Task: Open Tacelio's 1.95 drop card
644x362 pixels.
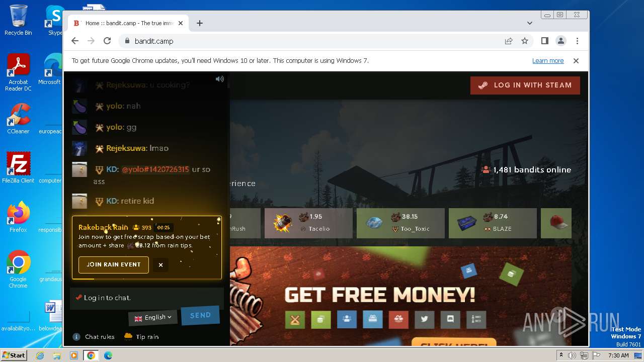Action: (308, 223)
